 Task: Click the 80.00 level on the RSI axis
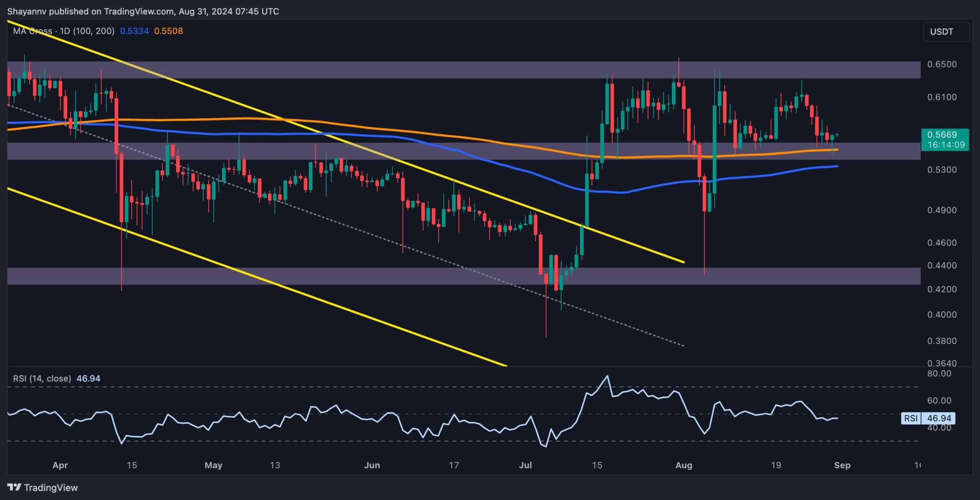coord(940,373)
